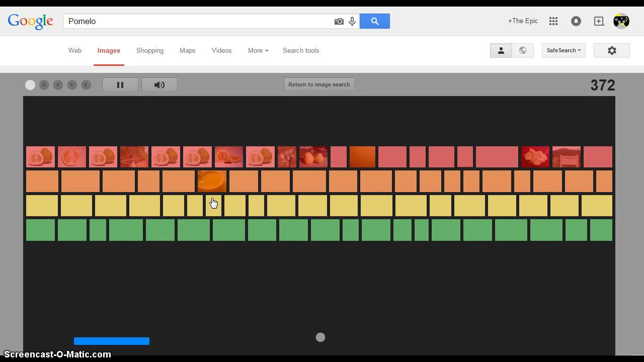
Task: Activate voice search microphone
Action: pos(352,21)
